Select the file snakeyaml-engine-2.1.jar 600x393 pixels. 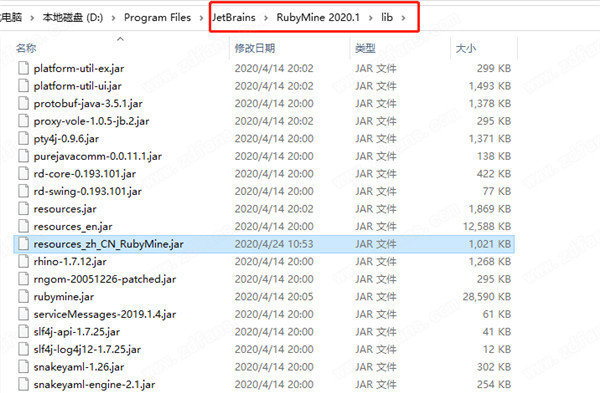click(95, 385)
